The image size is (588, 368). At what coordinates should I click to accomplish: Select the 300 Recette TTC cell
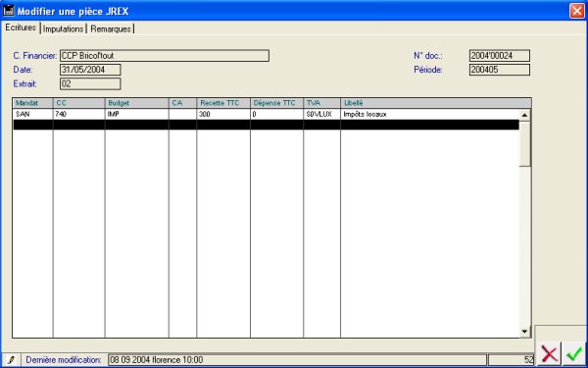pos(223,115)
